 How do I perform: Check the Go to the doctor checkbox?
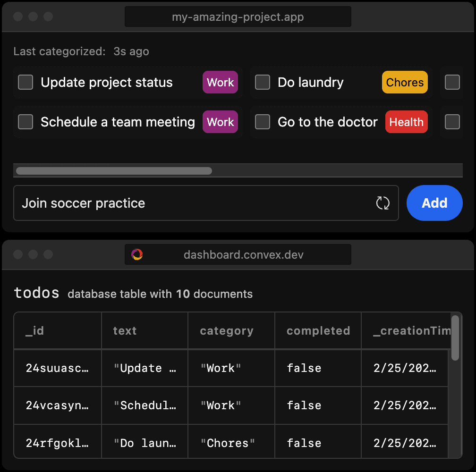pos(262,122)
